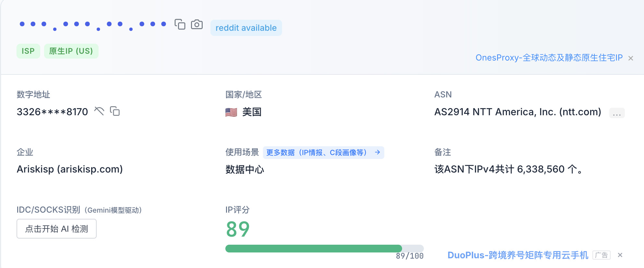
Task: Copy the numeric address 3326****8170
Action: point(115,111)
